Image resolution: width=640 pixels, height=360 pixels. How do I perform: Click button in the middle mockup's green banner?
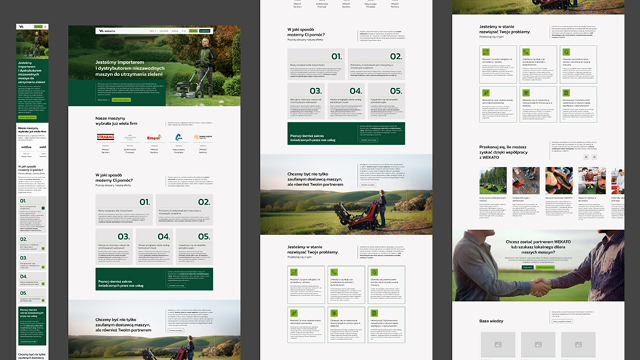tap(369, 140)
